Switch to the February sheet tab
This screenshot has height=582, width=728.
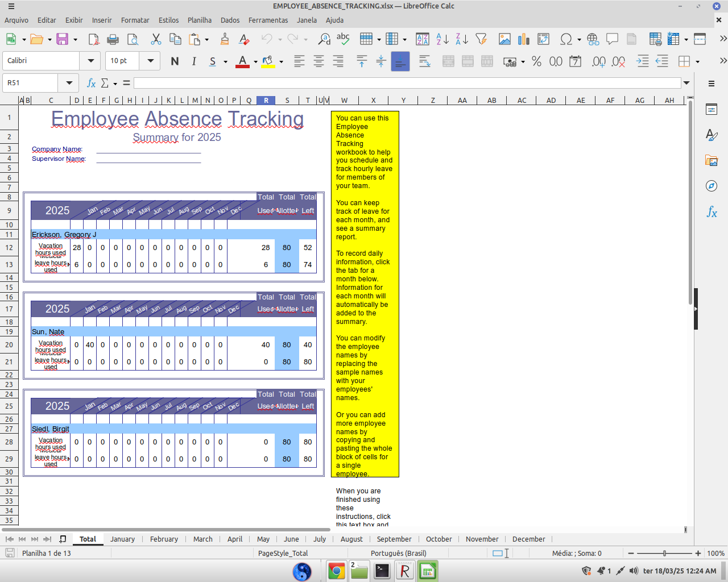(164, 539)
